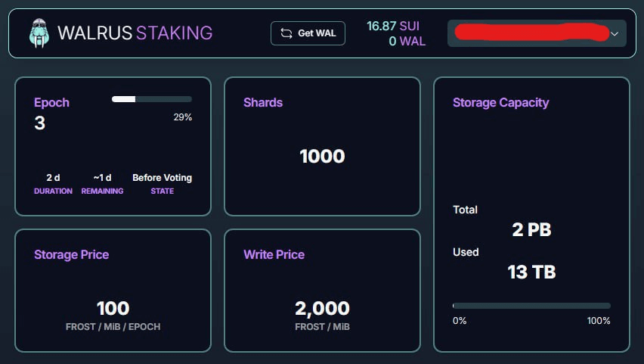Viewport: 644px width, 364px height.
Task: Click the walrus logo icon
Action: pos(39,33)
